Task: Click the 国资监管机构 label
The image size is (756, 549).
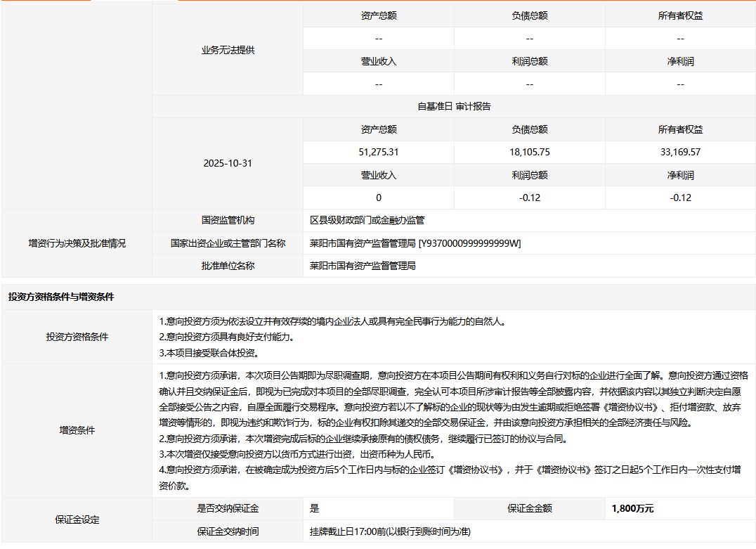Action: [x=228, y=221]
